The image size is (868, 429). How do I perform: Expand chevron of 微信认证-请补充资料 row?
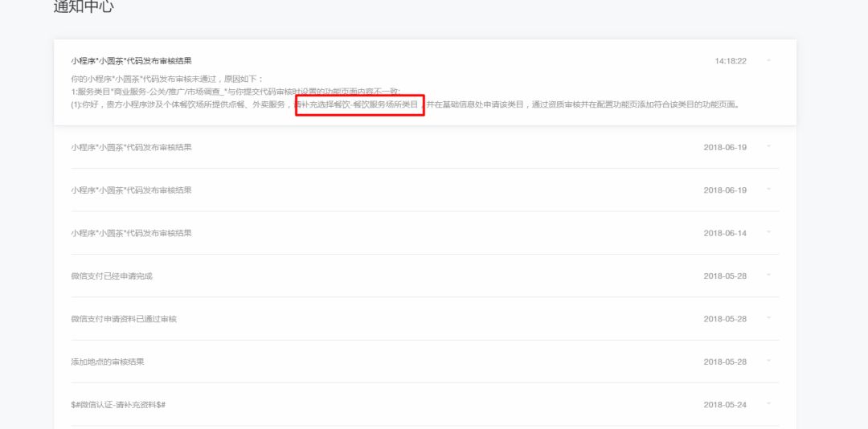click(x=769, y=404)
